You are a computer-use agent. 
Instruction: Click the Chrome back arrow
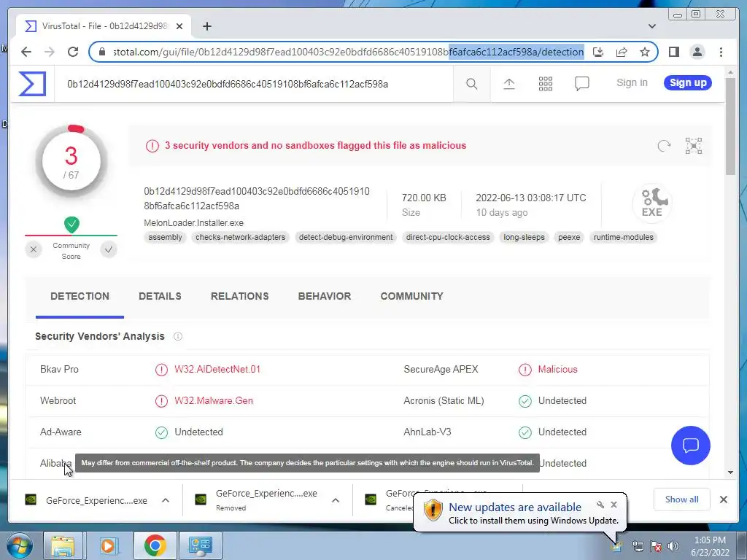point(26,52)
